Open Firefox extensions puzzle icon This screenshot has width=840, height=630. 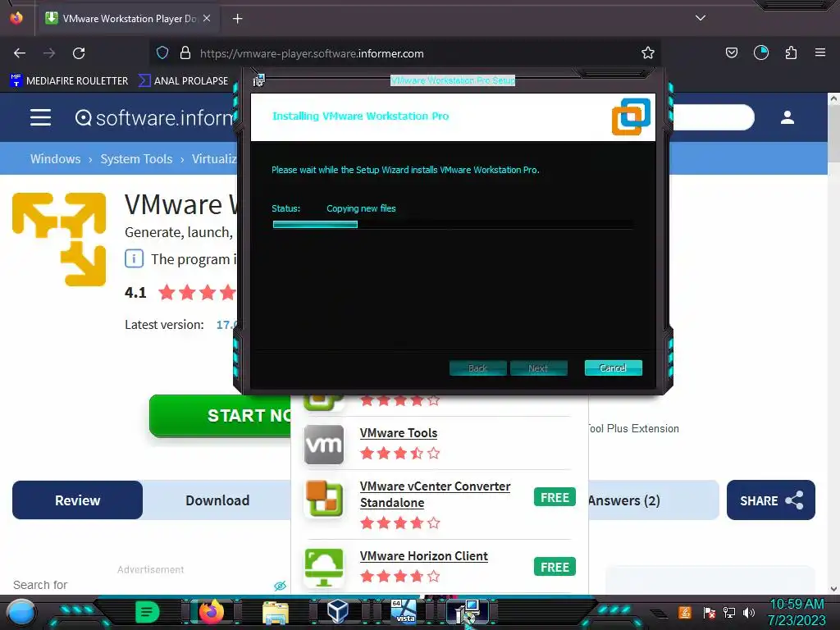tap(791, 53)
